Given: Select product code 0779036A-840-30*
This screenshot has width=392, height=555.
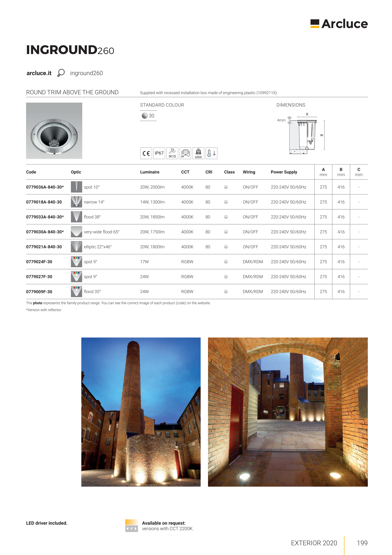Looking at the screenshot, I should pyautogui.click(x=45, y=187).
